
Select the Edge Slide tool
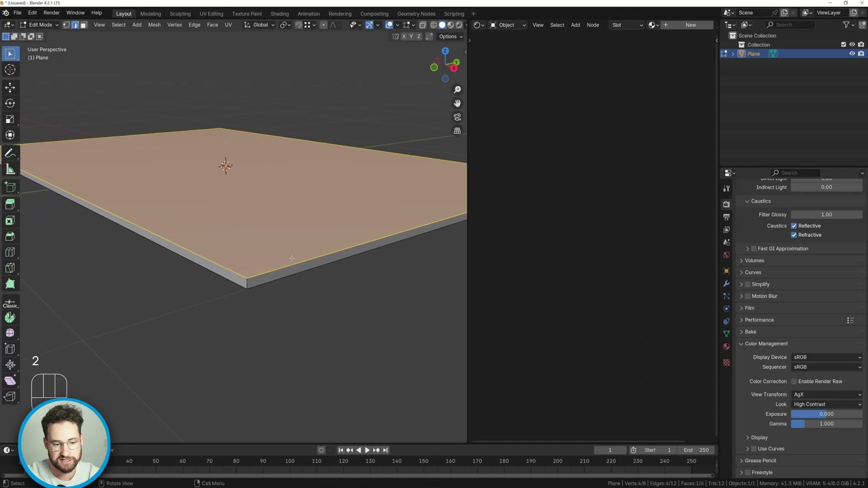point(10,349)
